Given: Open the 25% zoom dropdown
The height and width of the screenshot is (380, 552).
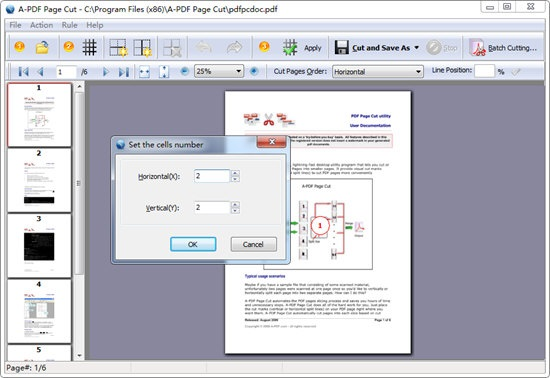Looking at the screenshot, I should (238, 71).
